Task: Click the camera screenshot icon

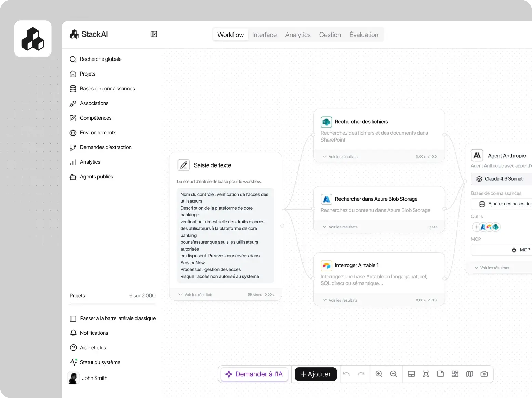Action: click(x=484, y=374)
